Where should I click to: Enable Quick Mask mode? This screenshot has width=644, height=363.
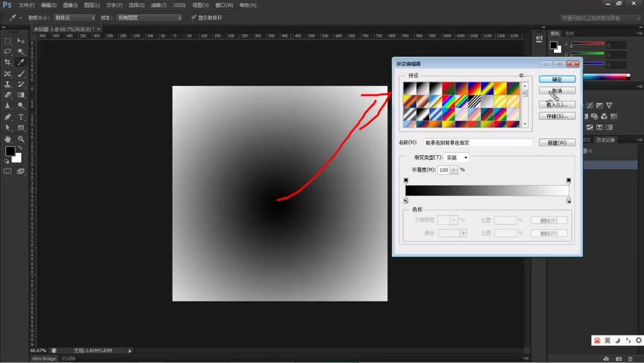pos(8,171)
